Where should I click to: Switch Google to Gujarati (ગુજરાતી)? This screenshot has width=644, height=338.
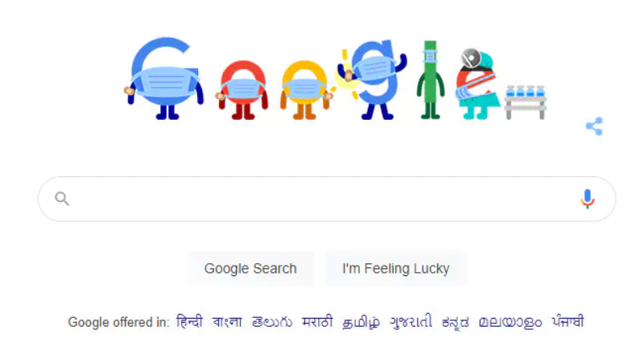411,322
